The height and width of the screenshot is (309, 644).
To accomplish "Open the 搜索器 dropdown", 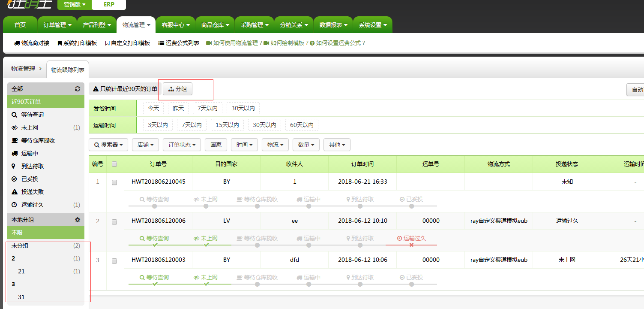I will [108, 145].
